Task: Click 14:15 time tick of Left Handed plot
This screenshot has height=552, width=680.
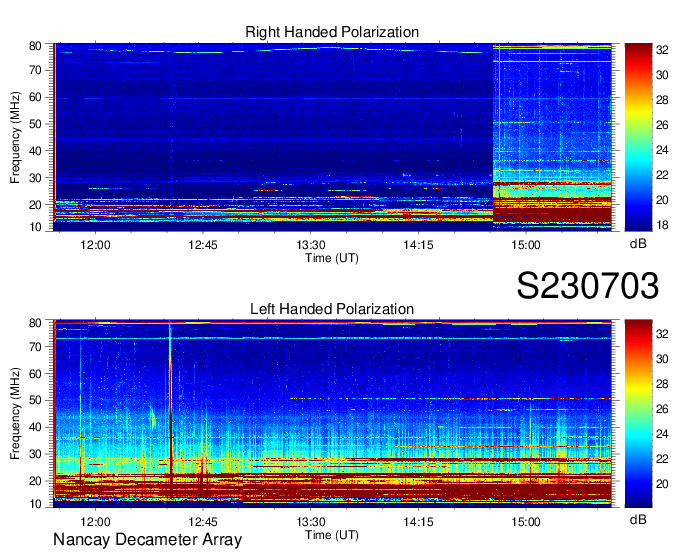Action: click(418, 522)
